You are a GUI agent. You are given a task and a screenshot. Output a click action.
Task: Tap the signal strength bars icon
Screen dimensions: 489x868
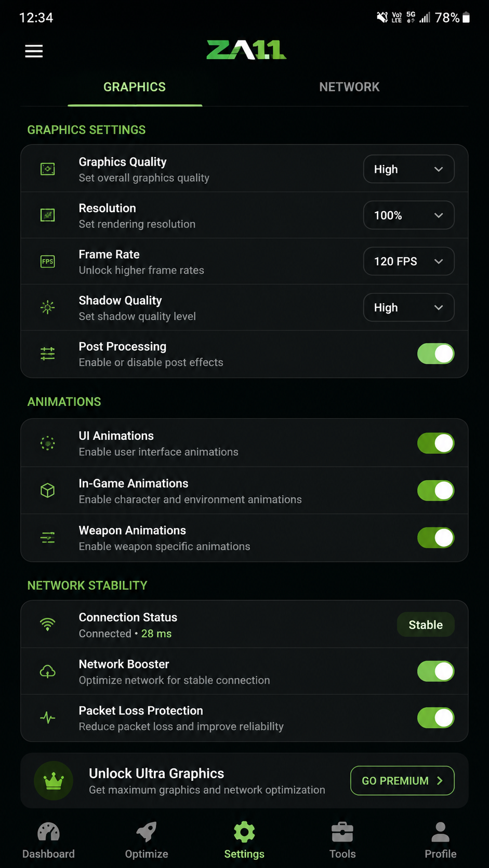point(425,18)
